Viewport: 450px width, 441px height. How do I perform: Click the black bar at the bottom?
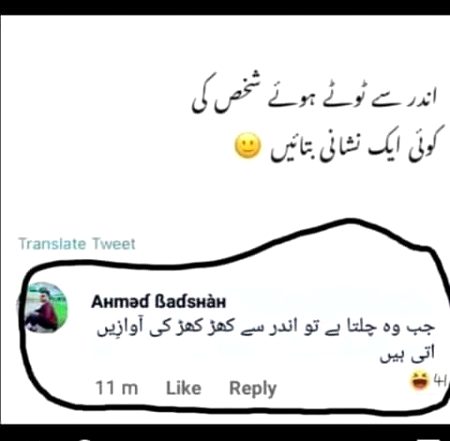[x=225, y=433]
